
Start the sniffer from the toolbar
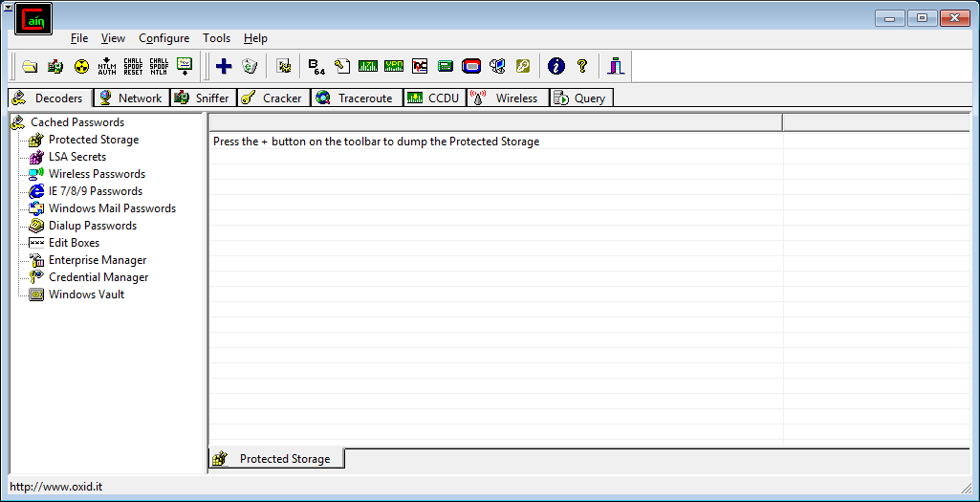click(x=55, y=66)
